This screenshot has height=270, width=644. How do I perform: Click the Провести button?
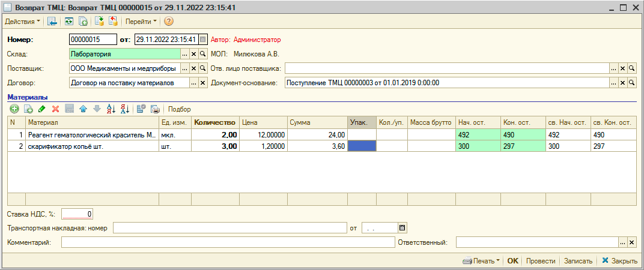coord(541,261)
